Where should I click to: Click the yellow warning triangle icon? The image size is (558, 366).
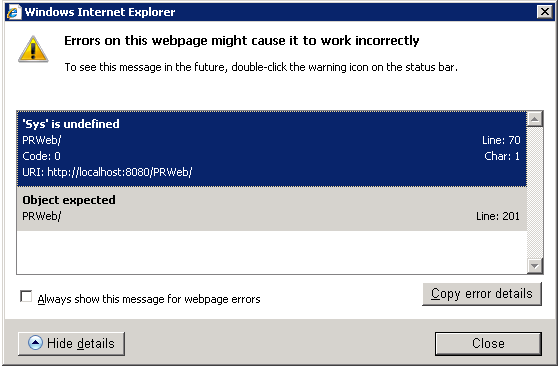(x=33, y=49)
